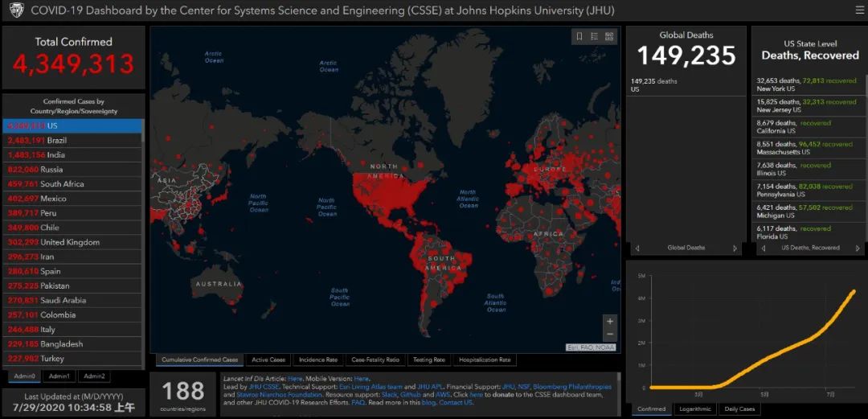Go to previous Global Deaths panel page
This screenshot has width=868, height=419.
[x=637, y=249]
